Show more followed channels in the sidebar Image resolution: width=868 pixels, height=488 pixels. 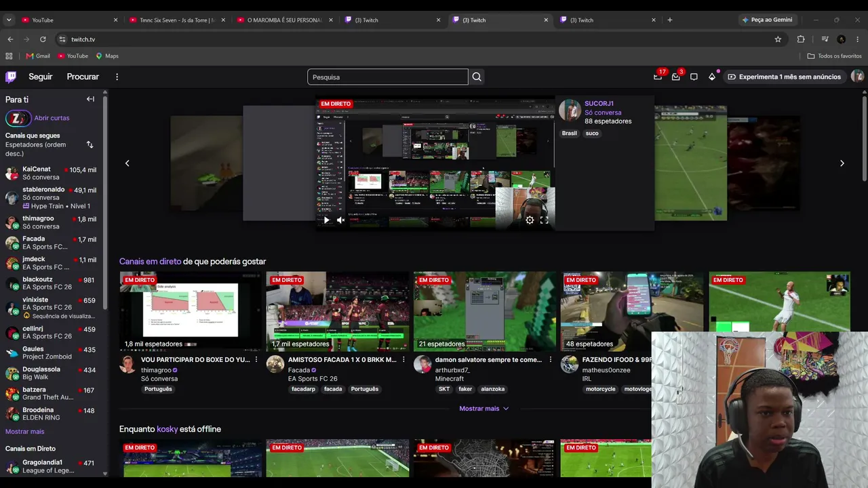coord(24,432)
